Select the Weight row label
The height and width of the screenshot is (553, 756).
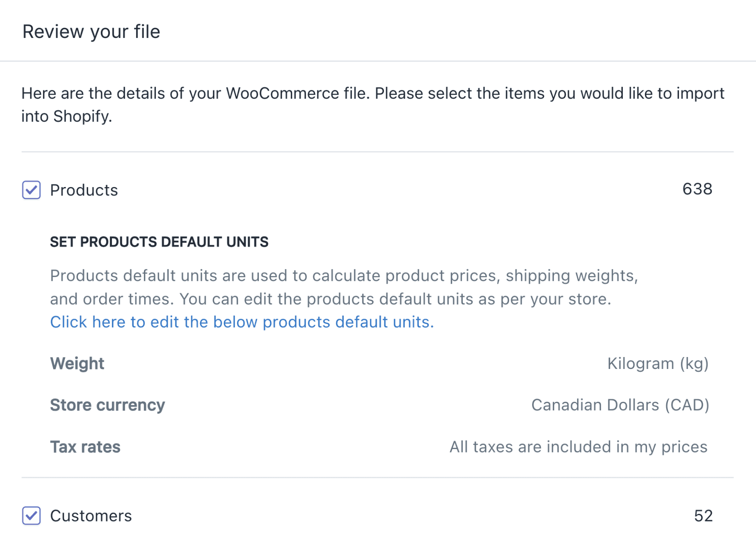tap(77, 363)
